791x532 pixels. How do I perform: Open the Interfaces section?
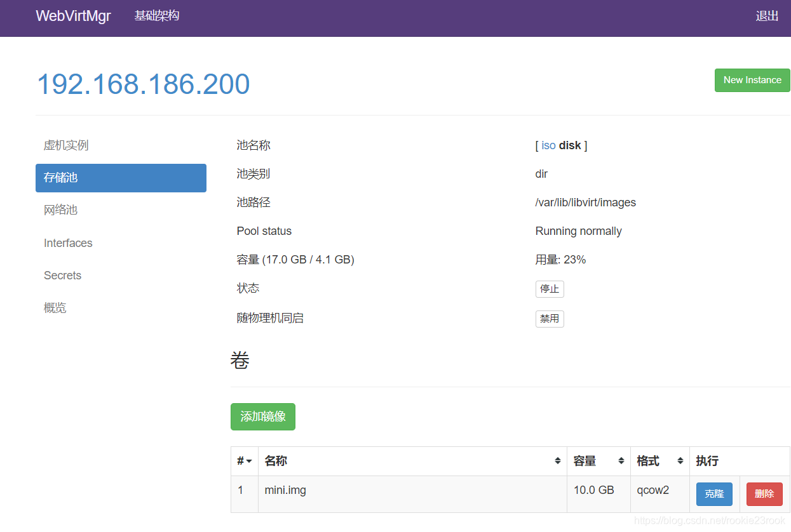click(x=68, y=243)
